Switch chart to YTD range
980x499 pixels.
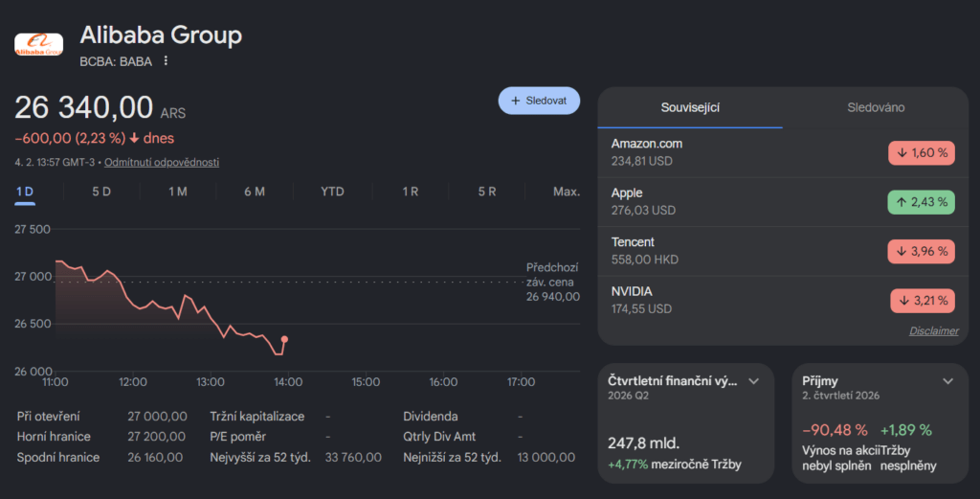pyautogui.click(x=332, y=192)
